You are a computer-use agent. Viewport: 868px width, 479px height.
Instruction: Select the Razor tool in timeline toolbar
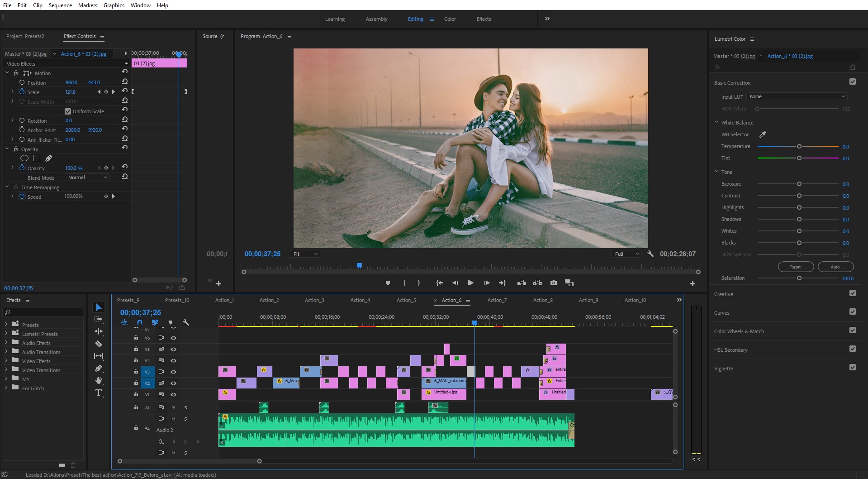click(98, 344)
